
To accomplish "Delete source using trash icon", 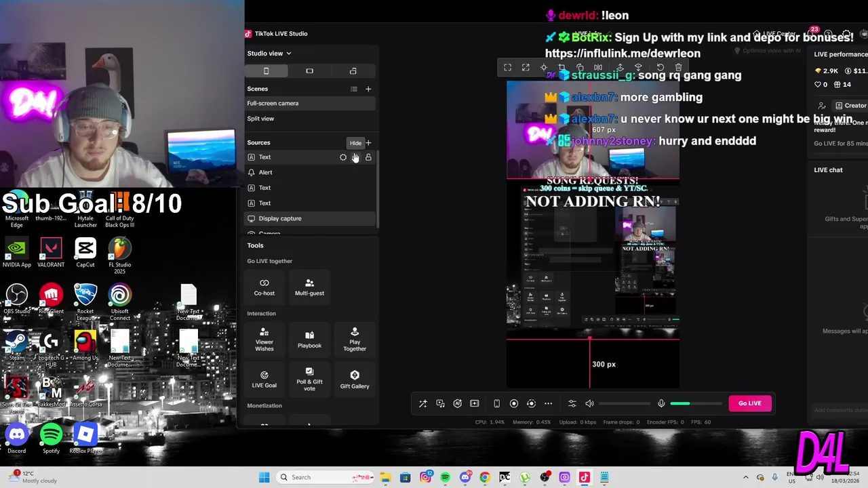I will [678, 68].
